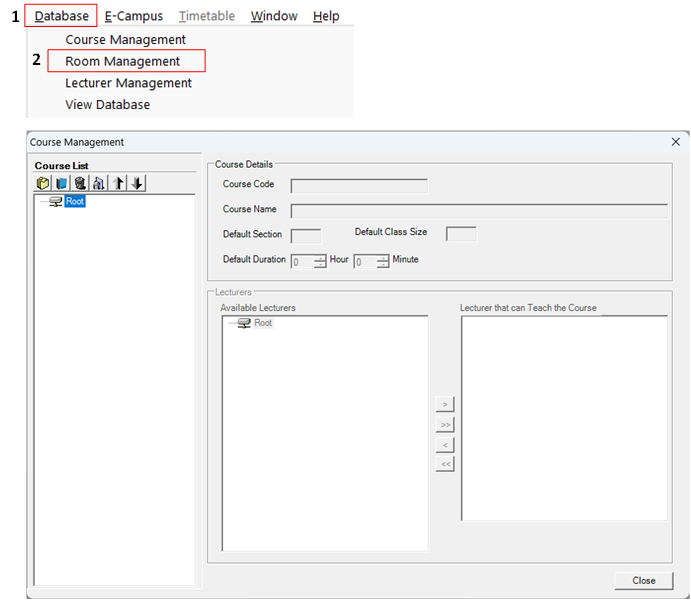Image resolution: width=691 pixels, height=601 pixels.
Task: Click the find binoculars-document icon in Course List
Action: pyautogui.click(x=99, y=183)
